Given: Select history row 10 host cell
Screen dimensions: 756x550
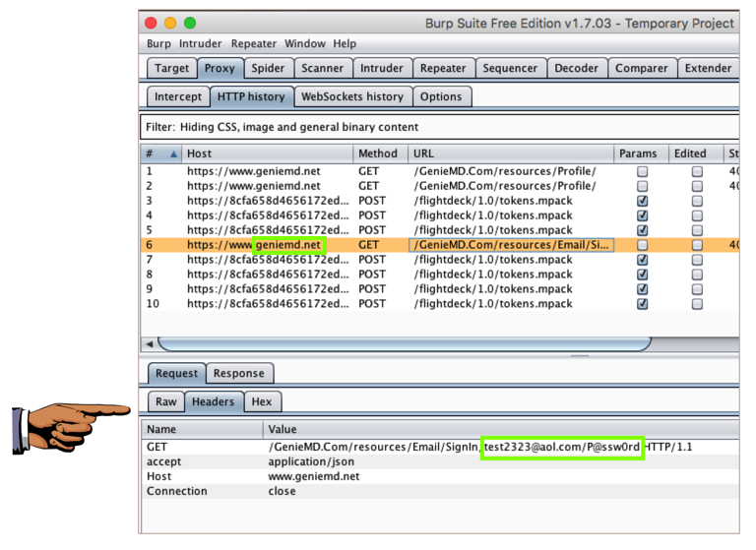Looking at the screenshot, I should pyautogui.click(x=268, y=304).
